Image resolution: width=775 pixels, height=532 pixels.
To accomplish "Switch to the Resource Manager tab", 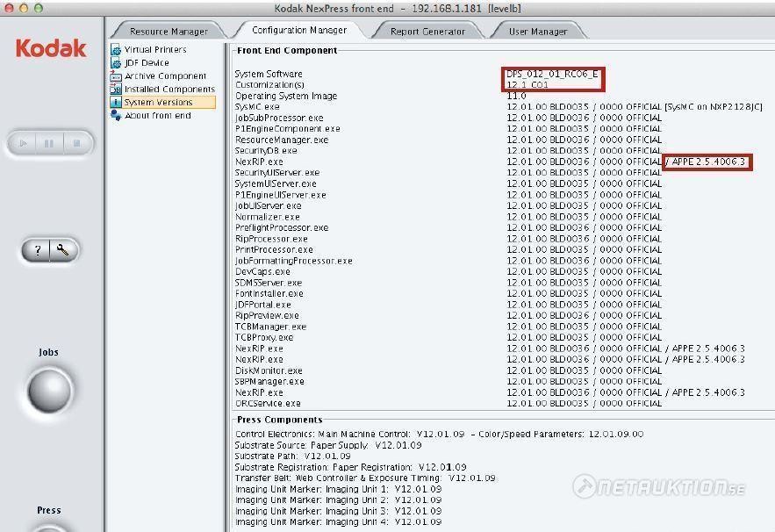I will (x=169, y=31).
